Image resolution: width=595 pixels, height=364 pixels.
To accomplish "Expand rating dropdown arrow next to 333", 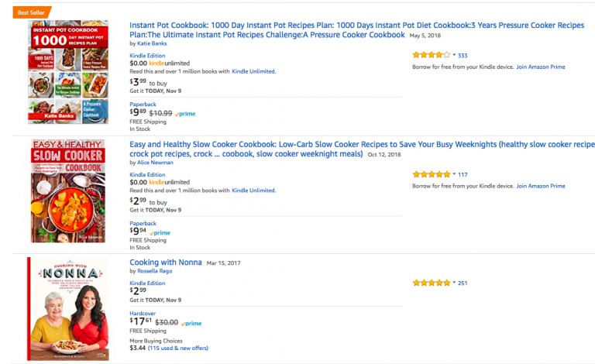I will tap(454, 55).
